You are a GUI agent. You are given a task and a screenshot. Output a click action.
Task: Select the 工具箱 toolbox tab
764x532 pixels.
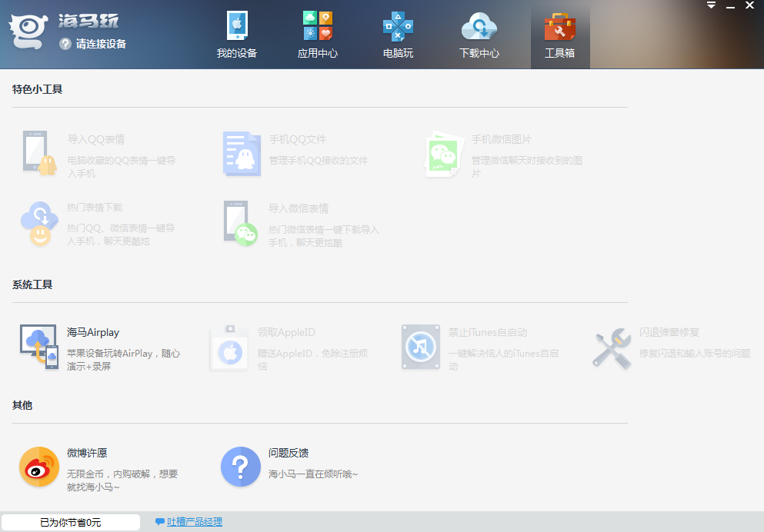click(x=560, y=35)
